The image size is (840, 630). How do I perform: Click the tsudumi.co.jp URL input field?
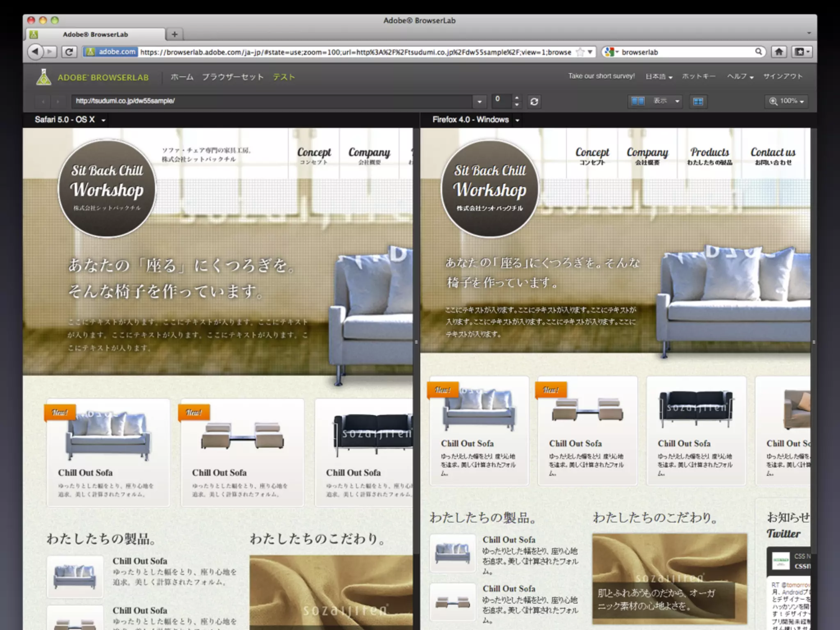coord(271,101)
